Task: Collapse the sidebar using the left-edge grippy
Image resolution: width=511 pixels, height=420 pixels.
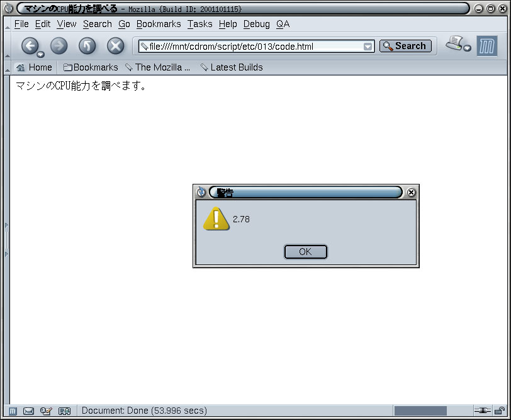Action: pos(6,240)
